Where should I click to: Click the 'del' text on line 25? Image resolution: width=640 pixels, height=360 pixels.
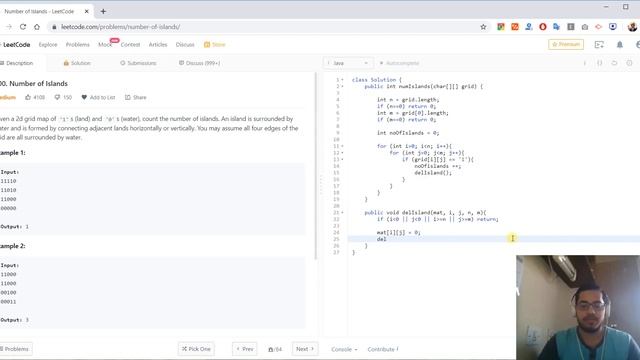click(381, 239)
